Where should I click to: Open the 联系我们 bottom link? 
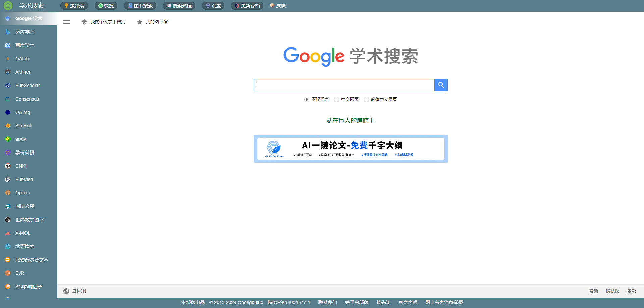[327, 302]
